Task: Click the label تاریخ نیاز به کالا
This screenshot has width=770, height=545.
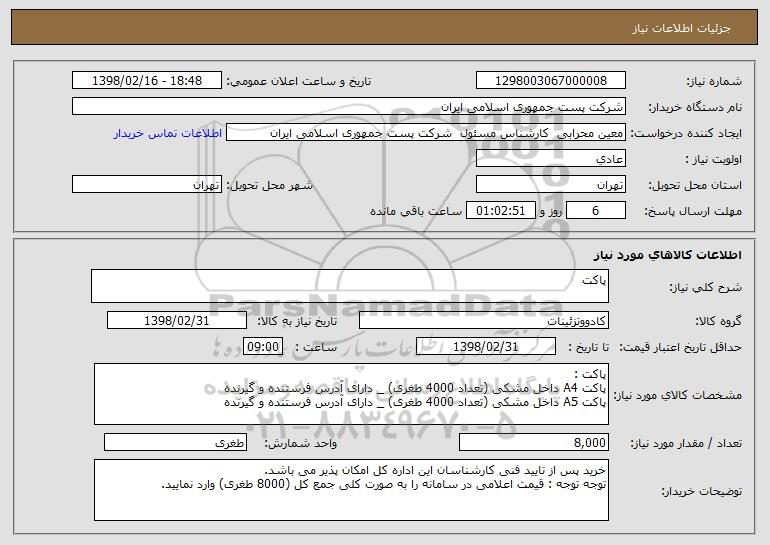Action: click(297, 321)
